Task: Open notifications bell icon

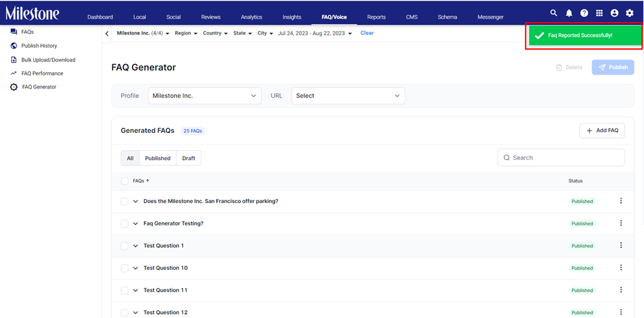Action: (x=569, y=13)
